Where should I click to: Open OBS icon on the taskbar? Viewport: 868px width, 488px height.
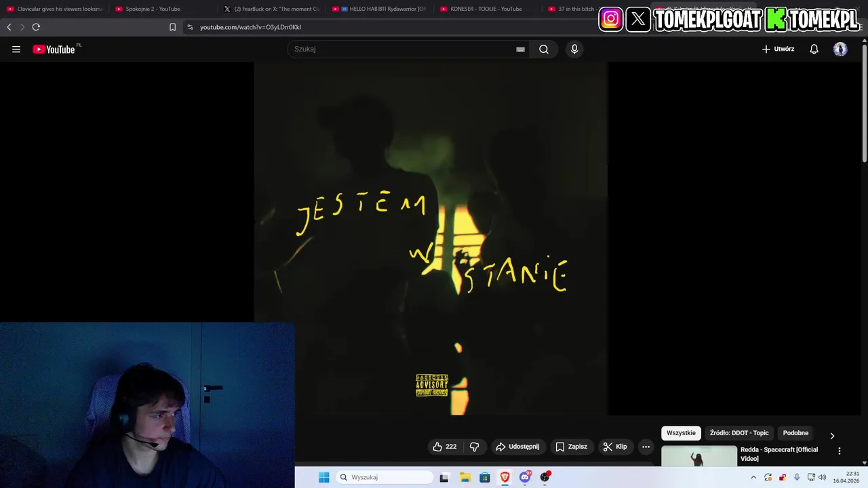545,477
